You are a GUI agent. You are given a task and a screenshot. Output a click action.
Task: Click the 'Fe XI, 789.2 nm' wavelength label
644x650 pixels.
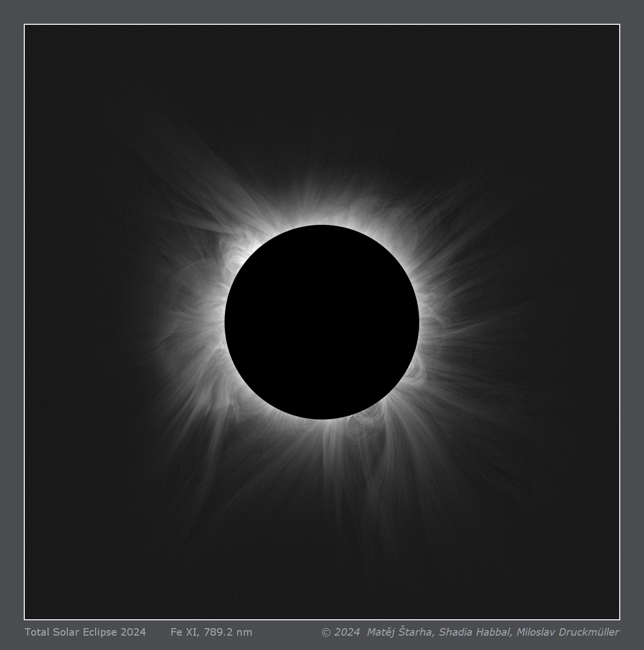tap(211, 632)
